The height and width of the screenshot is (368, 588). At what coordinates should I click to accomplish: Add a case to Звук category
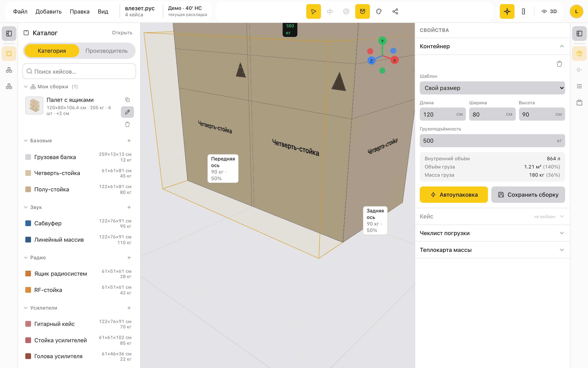(x=129, y=207)
